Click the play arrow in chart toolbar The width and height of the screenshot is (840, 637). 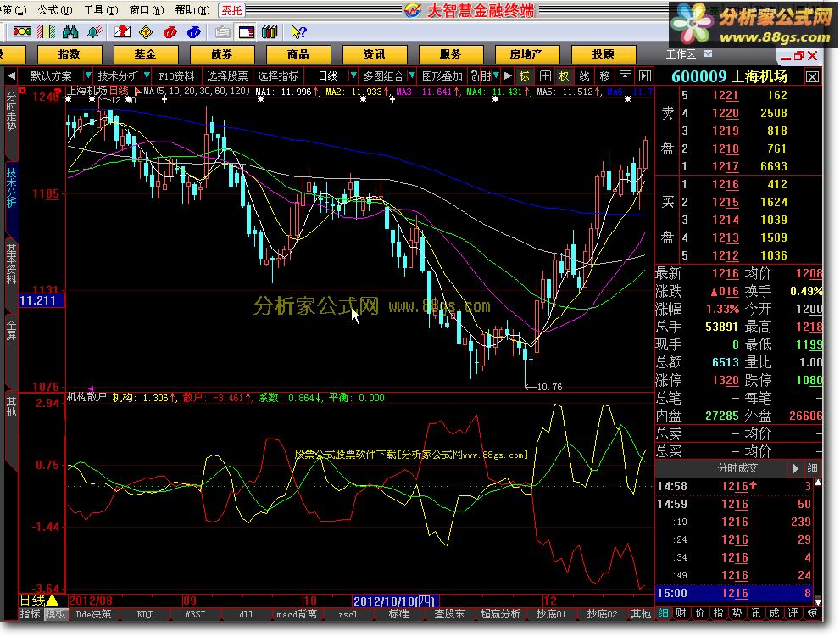click(508, 76)
